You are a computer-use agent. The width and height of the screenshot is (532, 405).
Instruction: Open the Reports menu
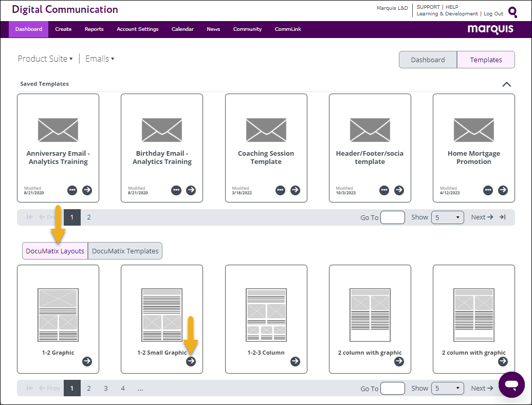(x=94, y=29)
